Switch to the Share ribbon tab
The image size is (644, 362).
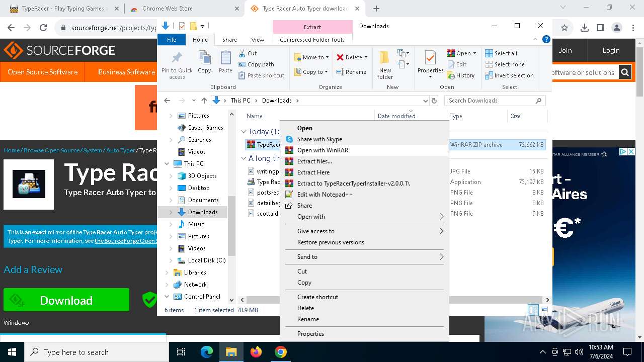(229, 40)
